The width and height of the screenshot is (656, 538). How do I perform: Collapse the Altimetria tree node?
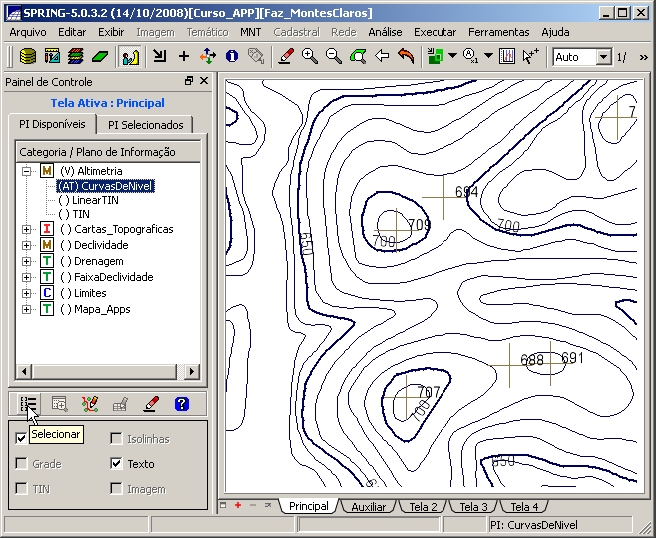point(26,171)
